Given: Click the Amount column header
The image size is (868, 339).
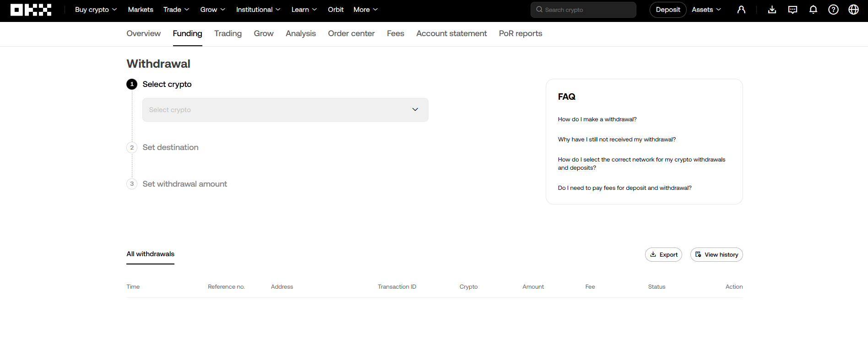Looking at the screenshot, I should click(533, 287).
